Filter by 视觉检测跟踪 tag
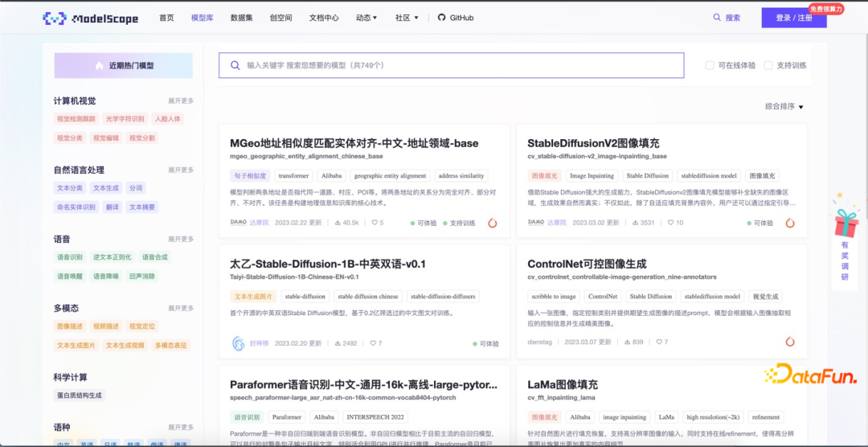 point(76,118)
